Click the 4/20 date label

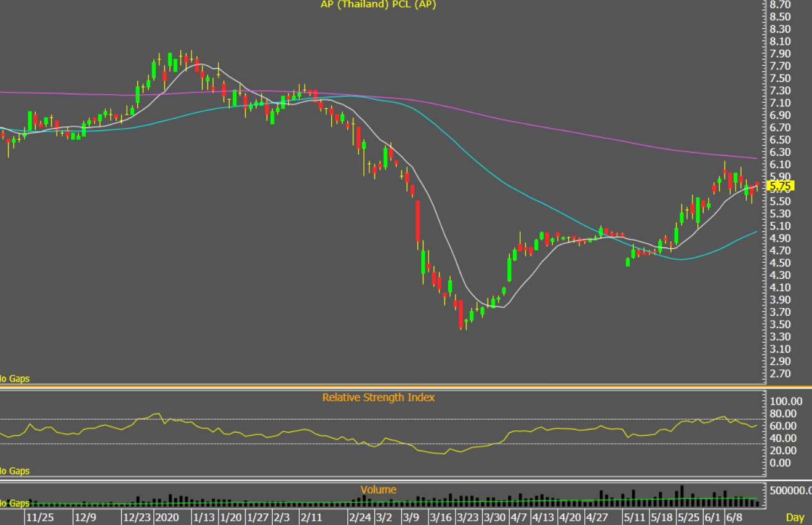(x=571, y=517)
